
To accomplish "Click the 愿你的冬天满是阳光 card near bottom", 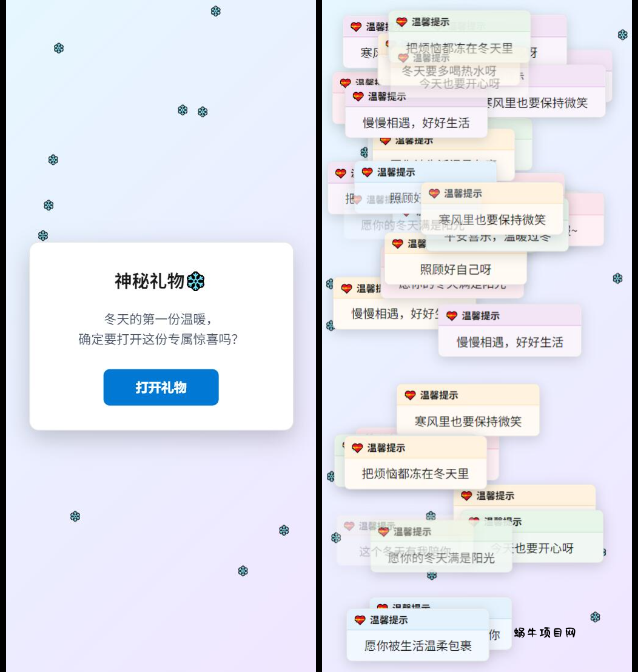I will (442, 546).
